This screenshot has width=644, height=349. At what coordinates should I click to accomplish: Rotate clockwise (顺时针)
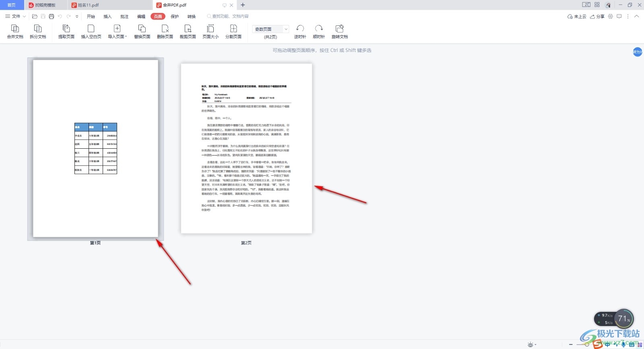(319, 31)
